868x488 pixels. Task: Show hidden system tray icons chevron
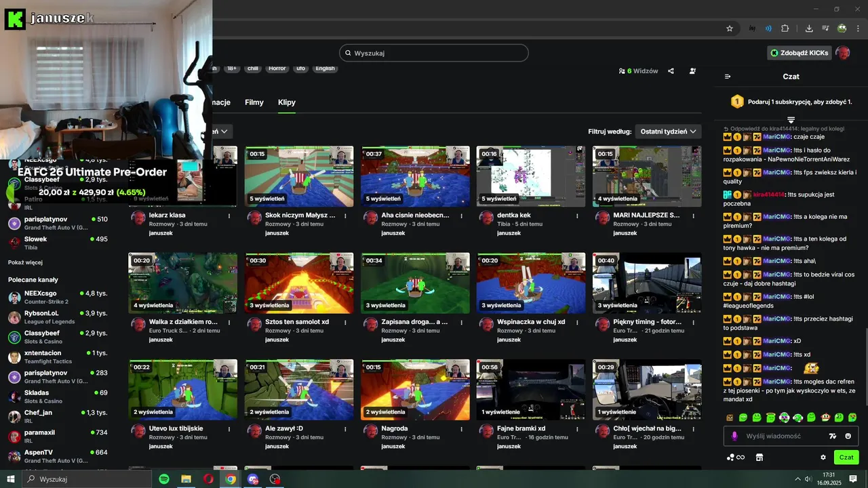tap(797, 479)
